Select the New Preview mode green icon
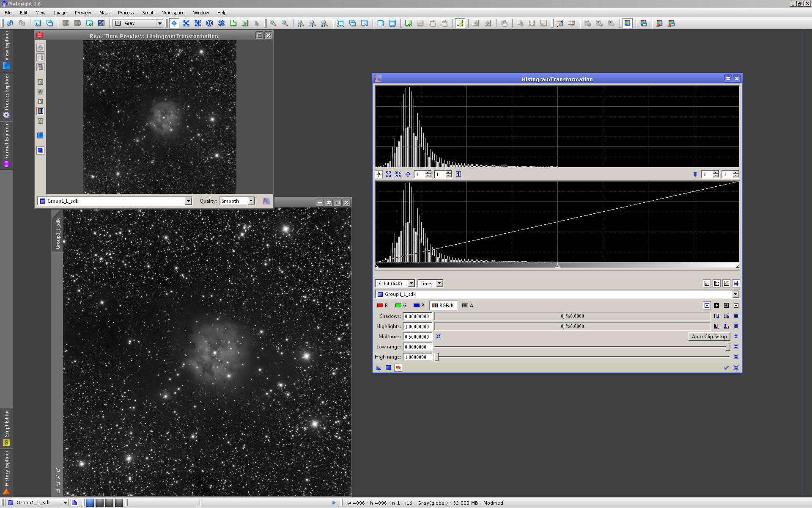The width and height of the screenshot is (812, 508). (233, 23)
